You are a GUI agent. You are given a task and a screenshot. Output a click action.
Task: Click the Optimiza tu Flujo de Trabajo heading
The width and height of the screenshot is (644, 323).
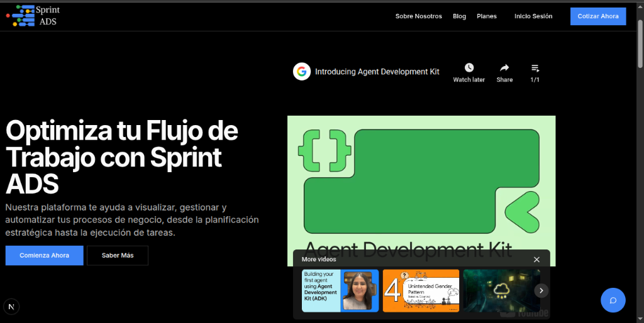tap(122, 156)
